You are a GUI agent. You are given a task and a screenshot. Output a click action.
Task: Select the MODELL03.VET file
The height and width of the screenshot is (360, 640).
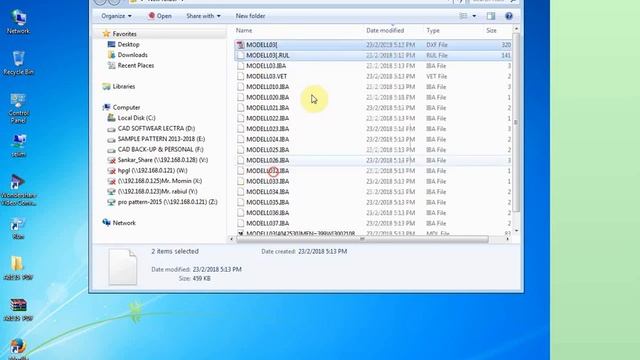(x=373, y=76)
